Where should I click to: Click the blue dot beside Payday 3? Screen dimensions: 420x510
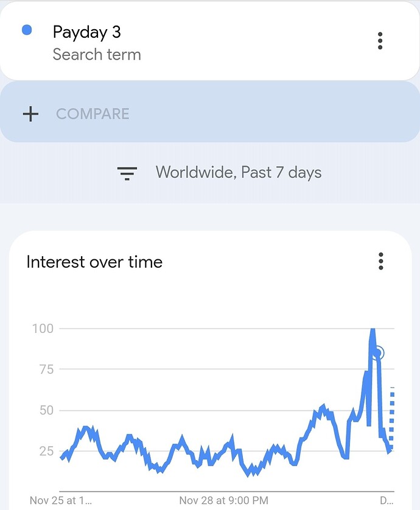tap(27, 30)
